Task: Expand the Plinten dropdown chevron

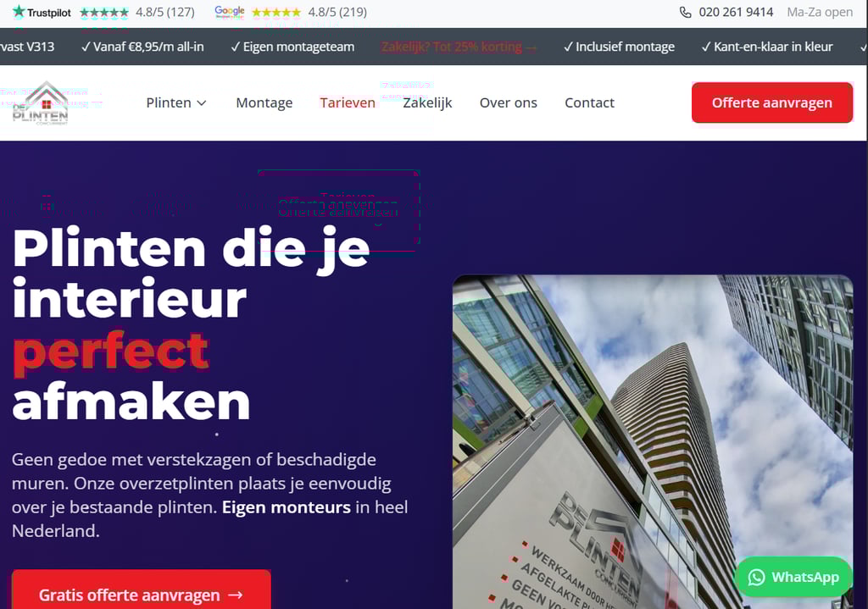Action: point(202,102)
